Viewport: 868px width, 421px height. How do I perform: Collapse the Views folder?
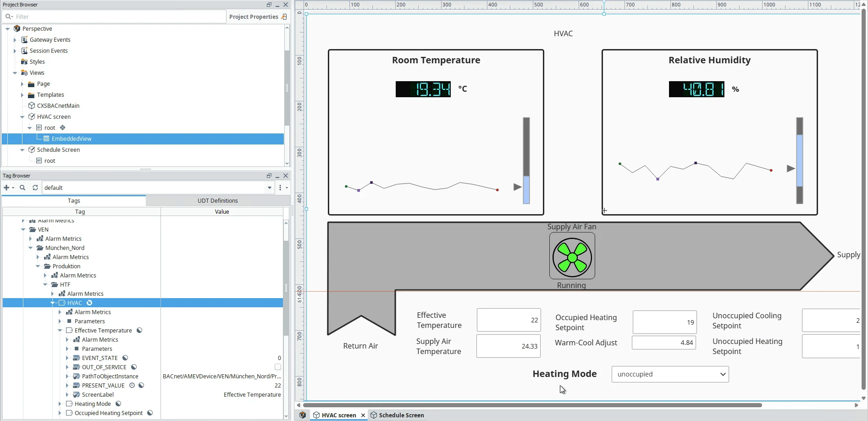15,73
